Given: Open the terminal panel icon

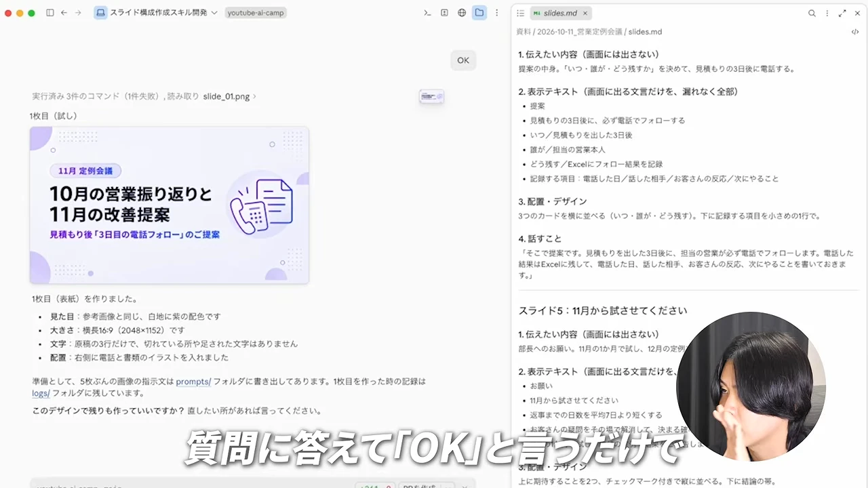Looking at the screenshot, I should [x=427, y=13].
